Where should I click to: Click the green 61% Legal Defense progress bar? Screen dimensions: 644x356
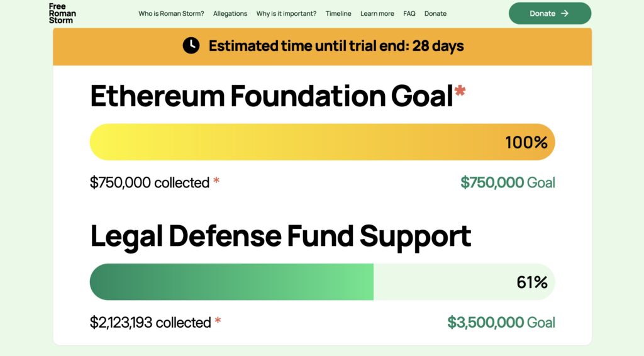323,282
